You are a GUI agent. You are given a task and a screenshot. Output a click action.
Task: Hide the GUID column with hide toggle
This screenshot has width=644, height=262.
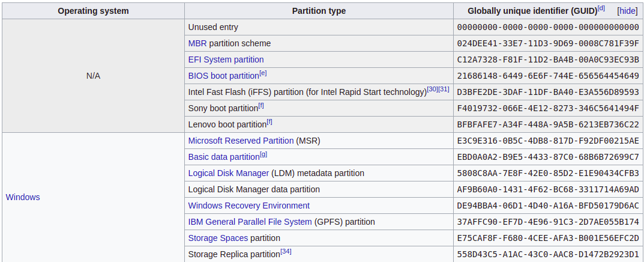click(627, 11)
